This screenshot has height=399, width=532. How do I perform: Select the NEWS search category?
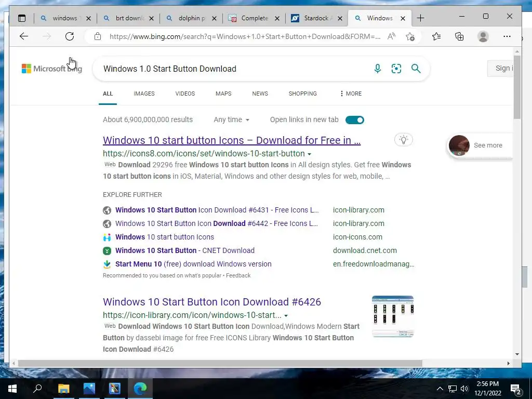260,94
